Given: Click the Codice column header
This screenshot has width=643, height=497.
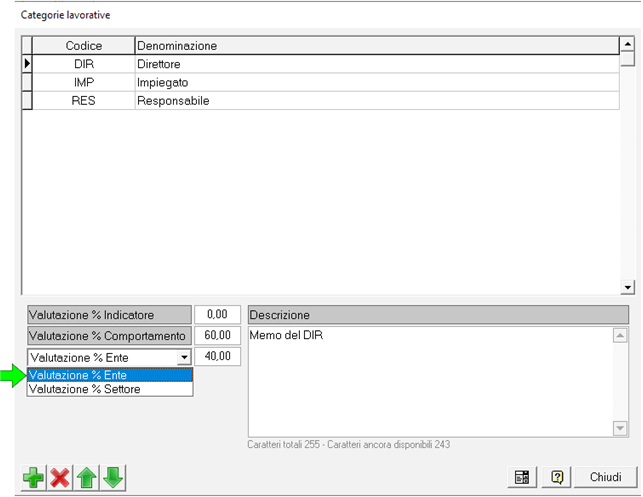Looking at the screenshot, I should [x=83, y=46].
